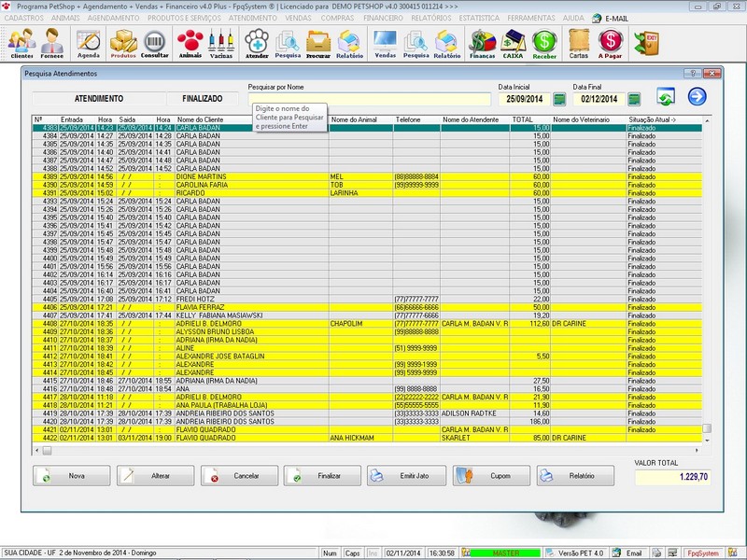747x560 pixels.
Task: Open the Data Inicial calendar picker
Action: click(x=558, y=98)
